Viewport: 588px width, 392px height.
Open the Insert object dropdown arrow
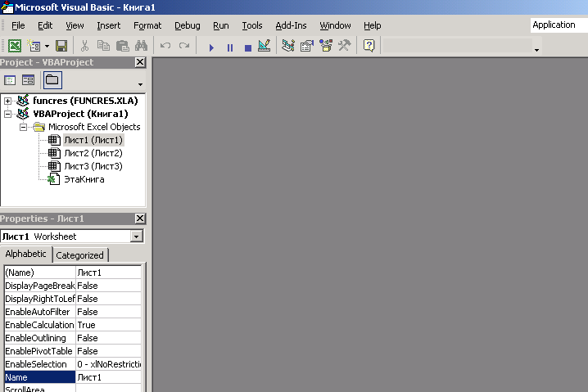point(47,47)
